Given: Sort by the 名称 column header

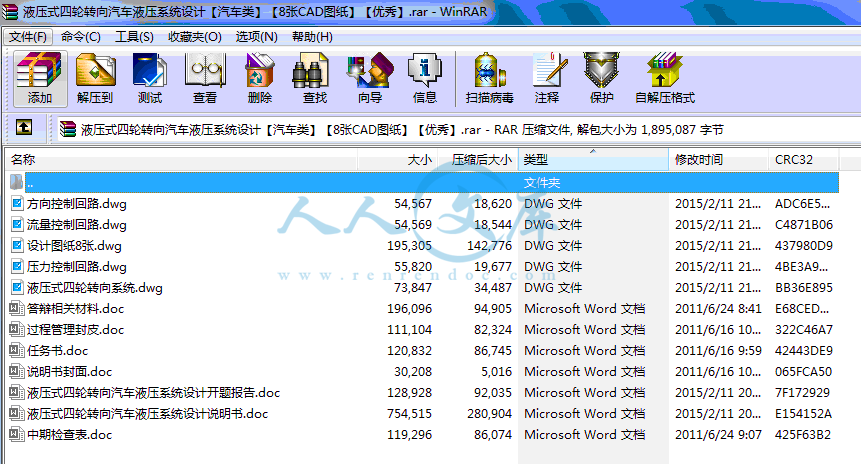Looking at the screenshot, I should tap(181, 160).
